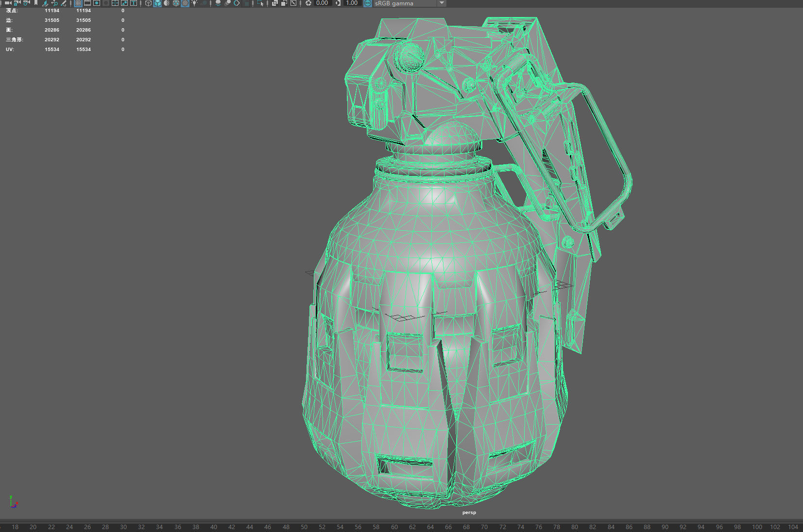Image resolution: width=803 pixels, height=532 pixels.
Task: Activate the grease pencil tool
Action: click(x=63, y=3)
